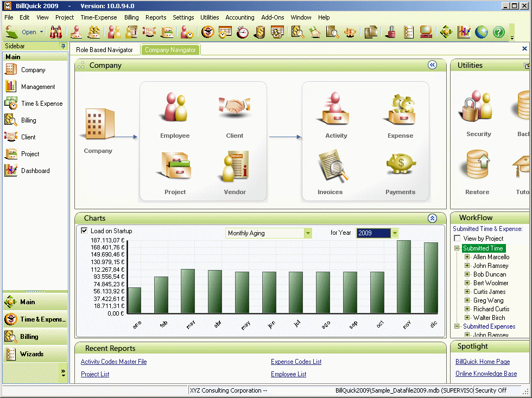Open the for Year 2009 dropdown
The image size is (532, 398).
tap(395, 233)
